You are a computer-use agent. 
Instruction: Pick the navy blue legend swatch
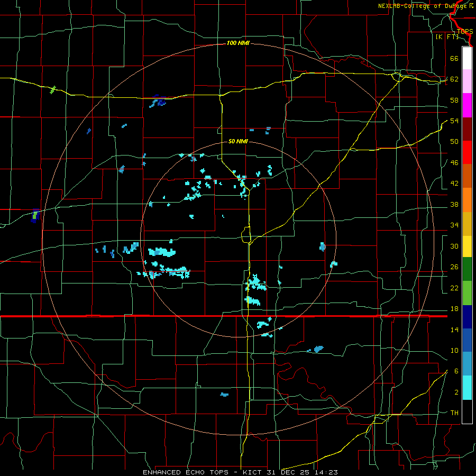point(467,317)
